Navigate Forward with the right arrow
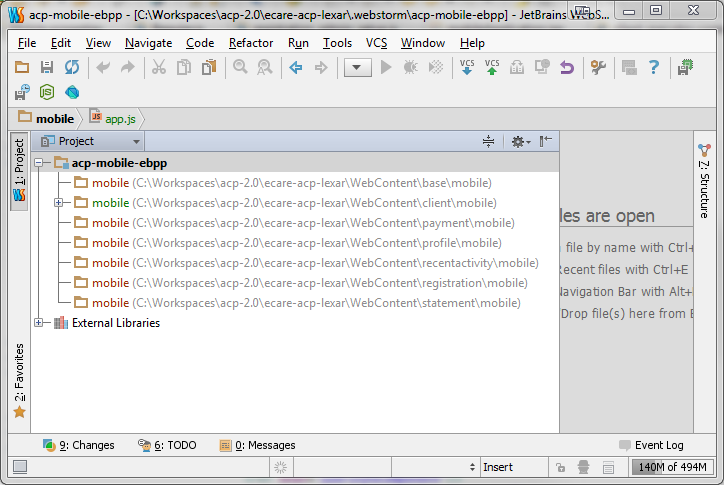 click(320, 67)
